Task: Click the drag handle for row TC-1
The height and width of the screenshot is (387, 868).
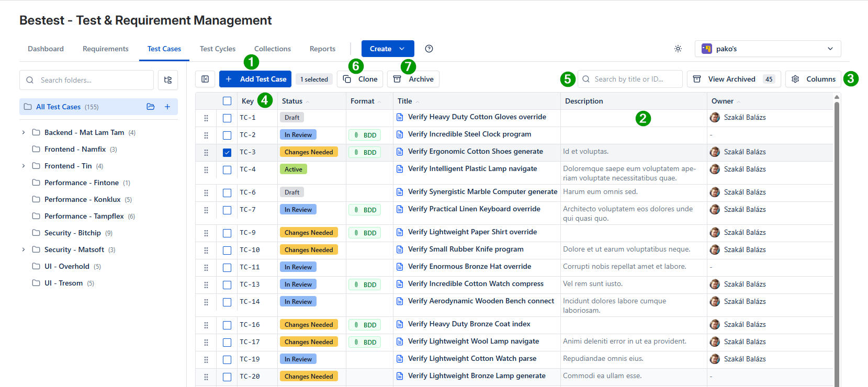Action: click(x=206, y=118)
